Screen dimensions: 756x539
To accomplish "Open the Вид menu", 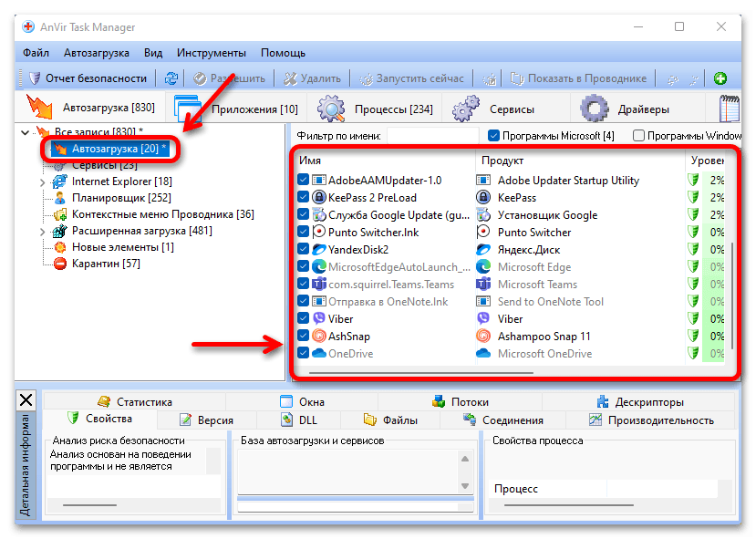I will [x=153, y=53].
